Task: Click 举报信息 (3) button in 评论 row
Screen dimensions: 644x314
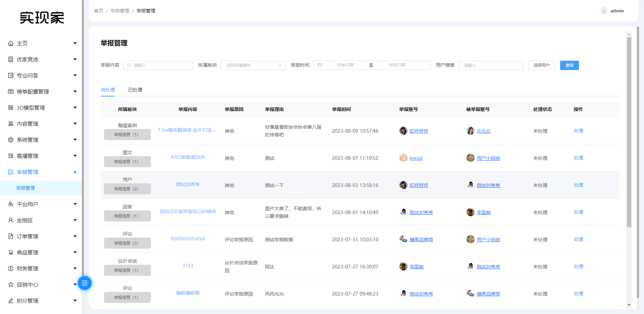Action: point(127,243)
